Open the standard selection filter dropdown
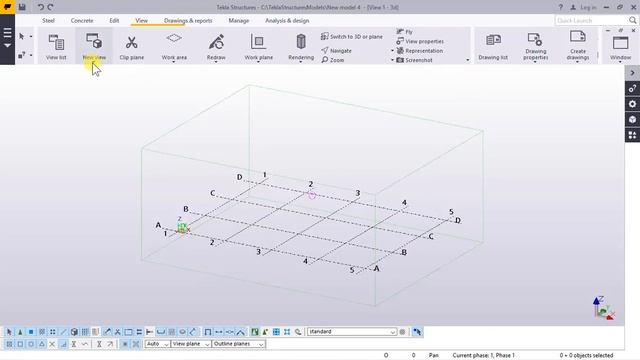 point(352,332)
